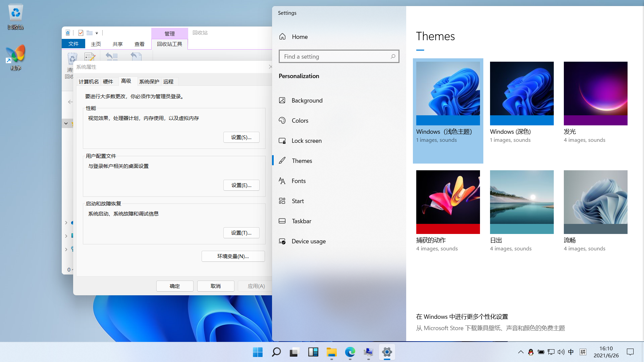Viewport: 644px width, 362px height.
Task: Open the quick access toolbar dropdown arrow
Action: (97, 33)
